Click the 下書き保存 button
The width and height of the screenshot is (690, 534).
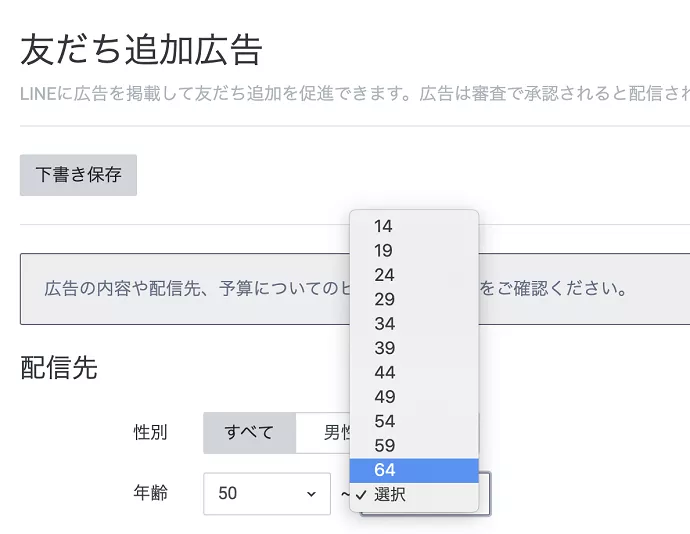click(78, 175)
